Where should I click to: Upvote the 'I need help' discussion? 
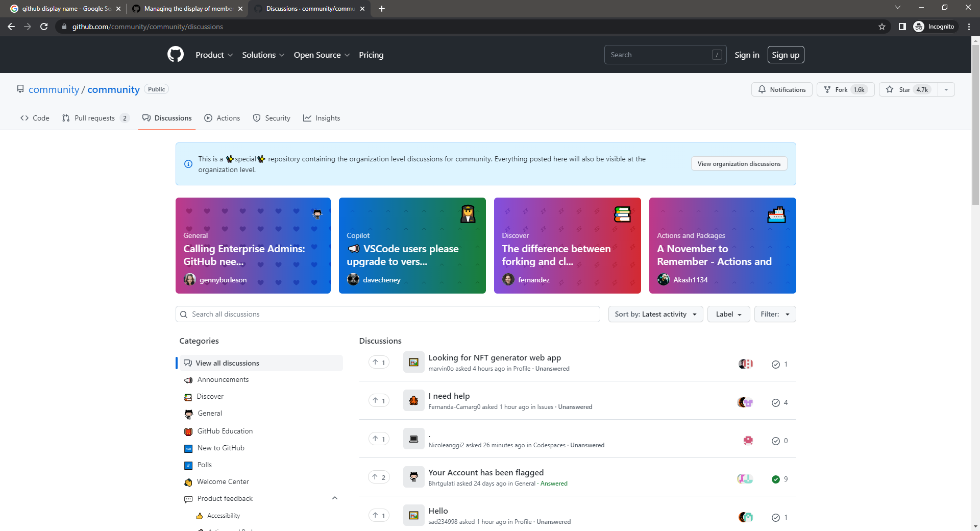click(x=378, y=400)
